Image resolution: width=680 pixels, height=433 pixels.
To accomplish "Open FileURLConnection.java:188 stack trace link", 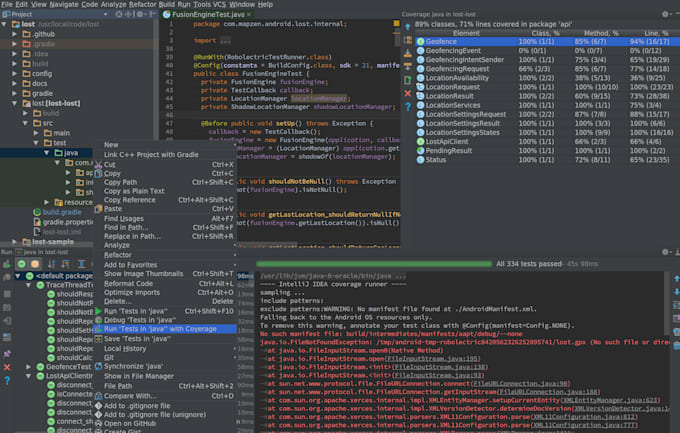I will 549,392.
